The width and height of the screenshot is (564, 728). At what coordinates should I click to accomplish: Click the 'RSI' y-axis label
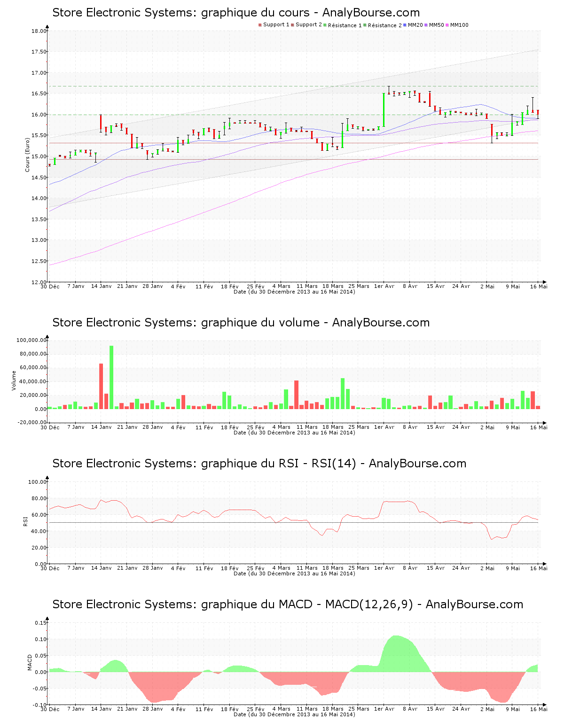coord(25,521)
